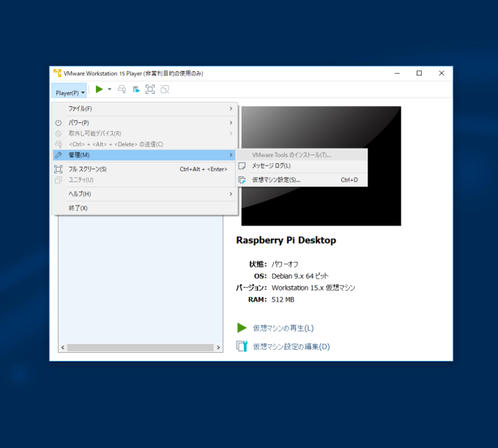Click the パワーオフ state value

click(x=285, y=264)
